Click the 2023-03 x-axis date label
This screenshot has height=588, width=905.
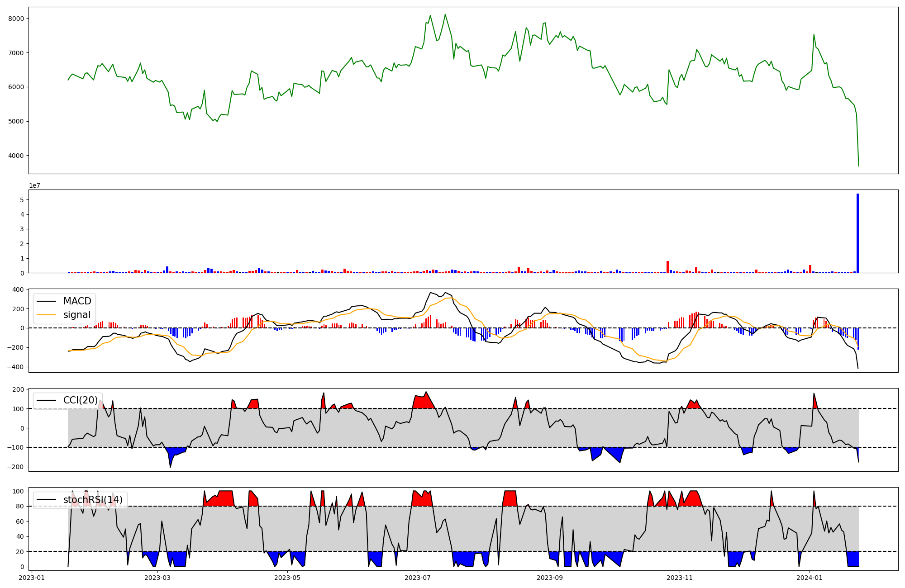pyautogui.click(x=157, y=578)
